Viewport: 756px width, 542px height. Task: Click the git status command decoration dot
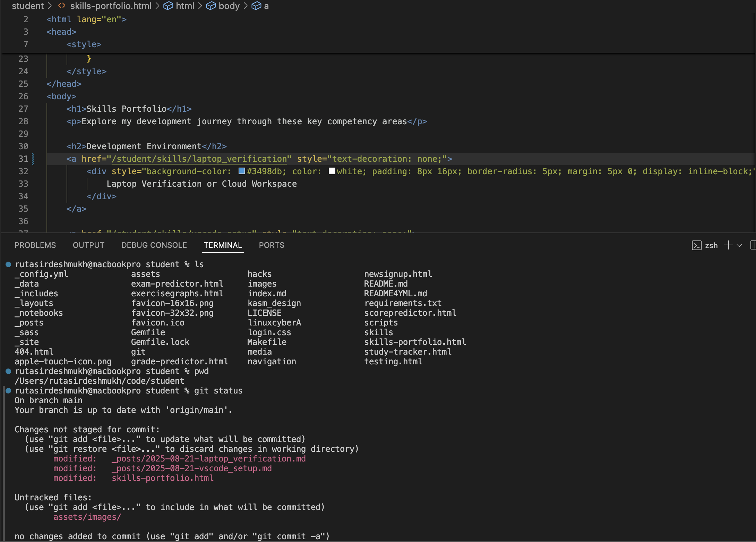coord(8,391)
